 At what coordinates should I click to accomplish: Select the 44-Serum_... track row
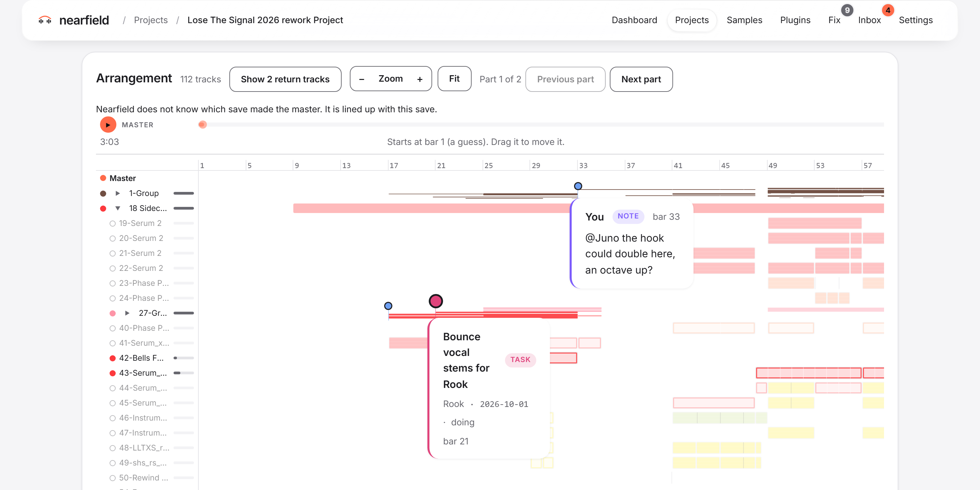[147, 388]
